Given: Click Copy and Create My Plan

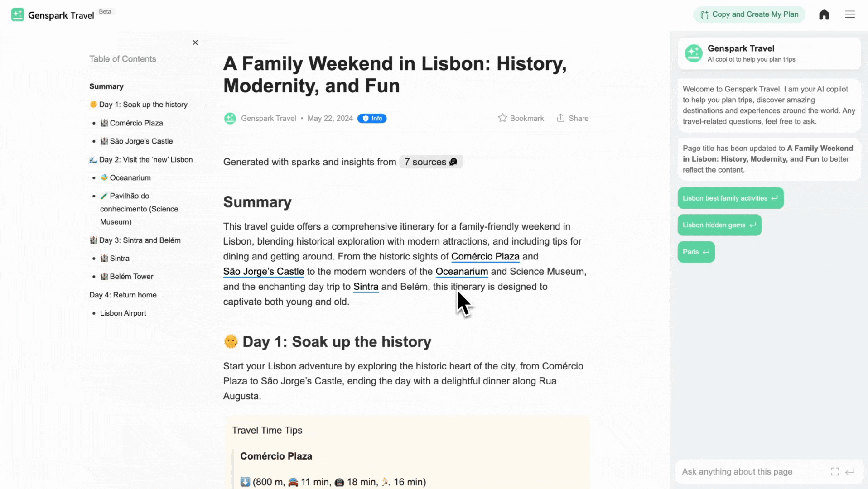Looking at the screenshot, I should (x=749, y=14).
